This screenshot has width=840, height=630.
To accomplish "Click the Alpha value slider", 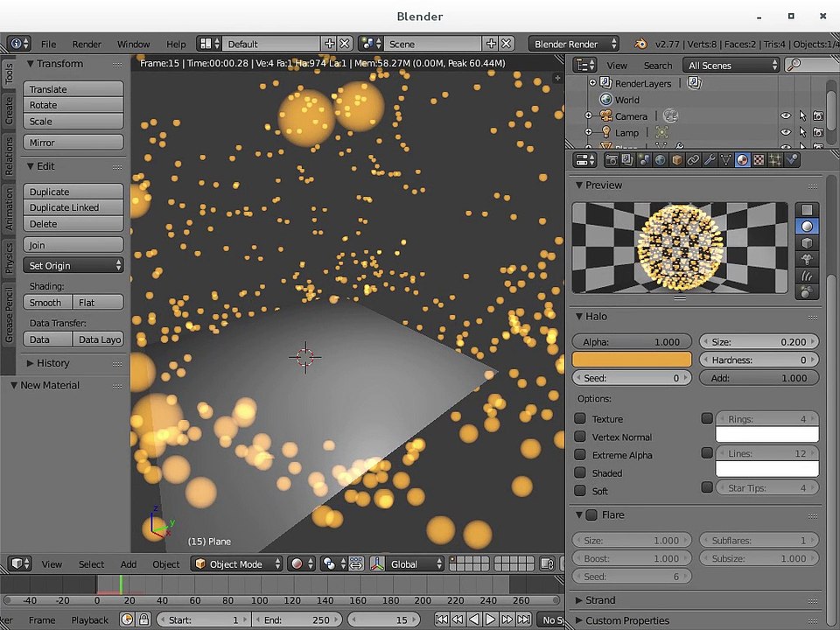I will click(632, 341).
